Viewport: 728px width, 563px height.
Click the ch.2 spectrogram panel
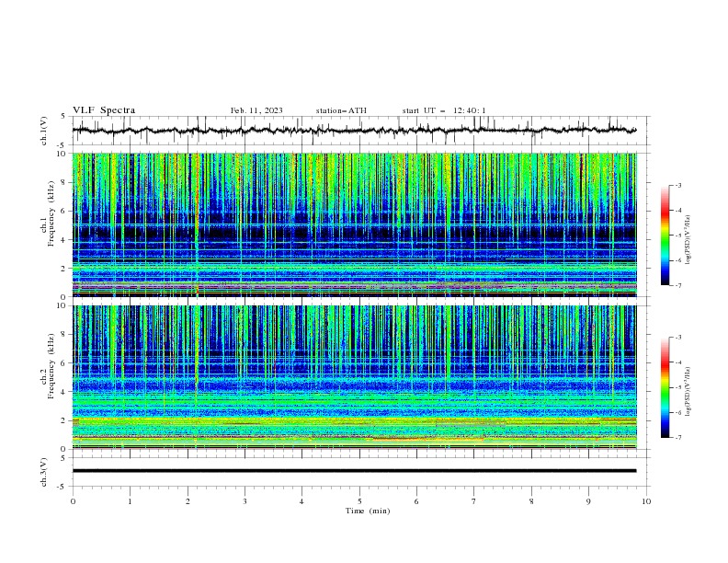click(354, 377)
